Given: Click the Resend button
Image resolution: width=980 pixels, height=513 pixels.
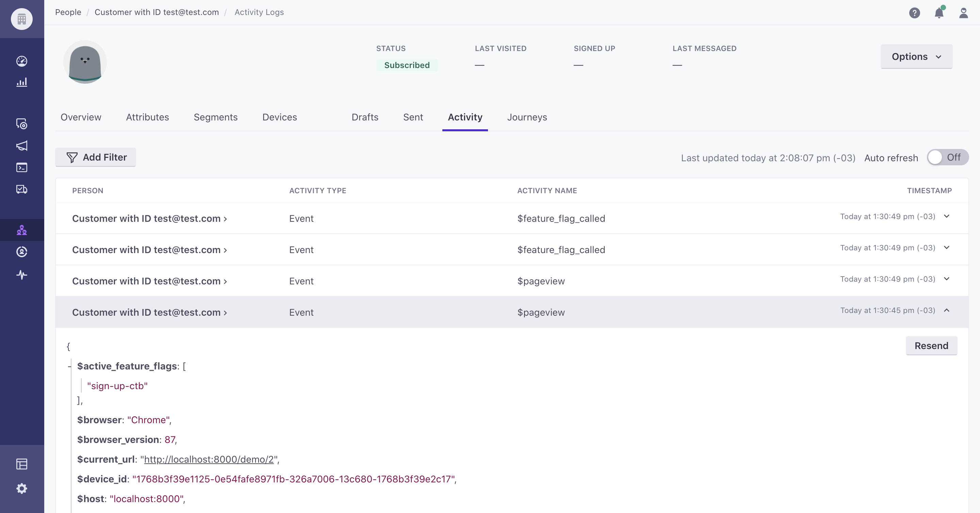Looking at the screenshot, I should tap(931, 346).
